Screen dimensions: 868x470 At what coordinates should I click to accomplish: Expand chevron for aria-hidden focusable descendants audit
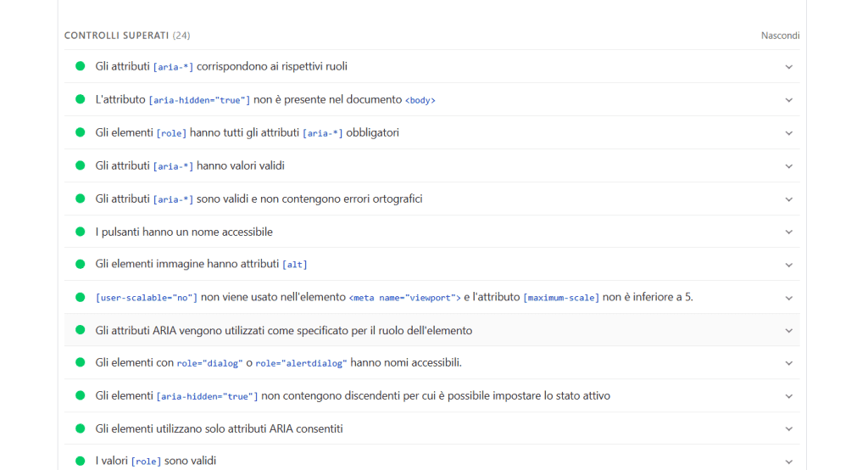click(x=789, y=395)
